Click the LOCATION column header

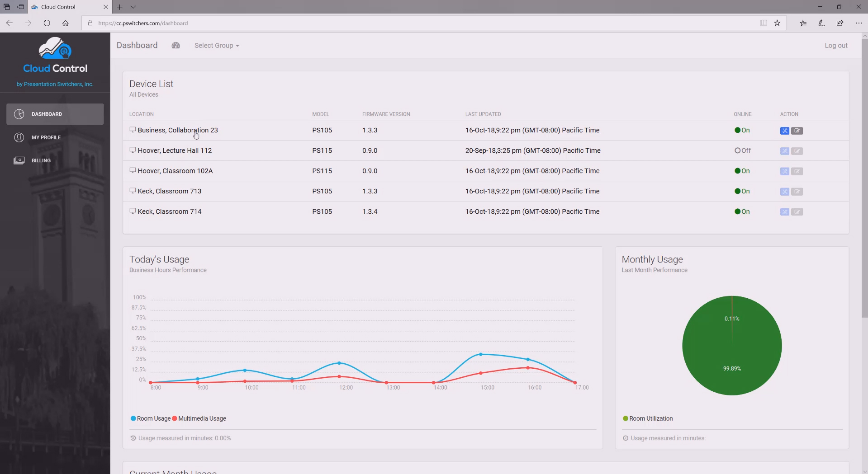(x=142, y=114)
